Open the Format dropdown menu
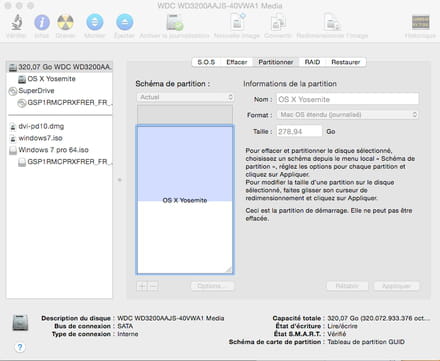The image size is (440, 361). [x=348, y=115]
